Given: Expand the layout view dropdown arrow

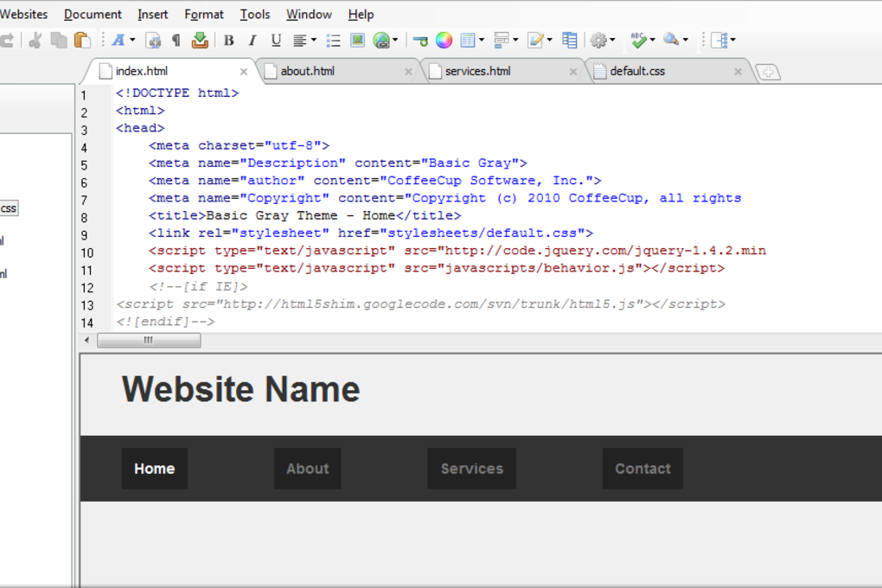Looking at the screenshot, I should tap(733, 40).
